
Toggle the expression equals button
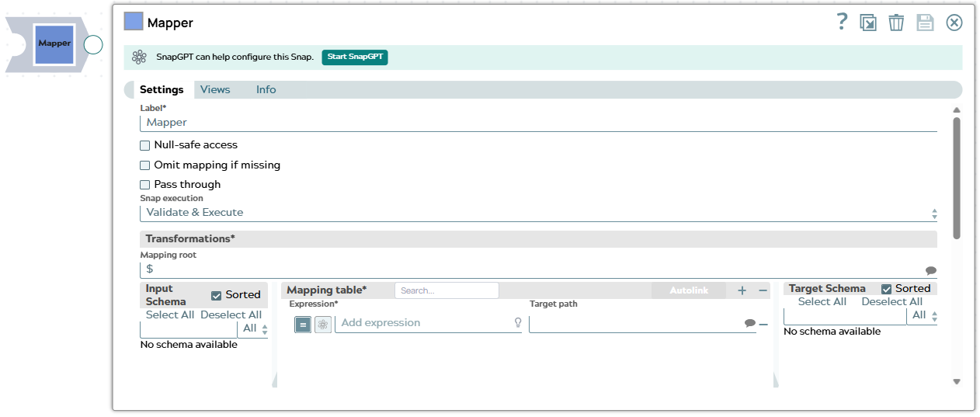(x=303, y=325)
